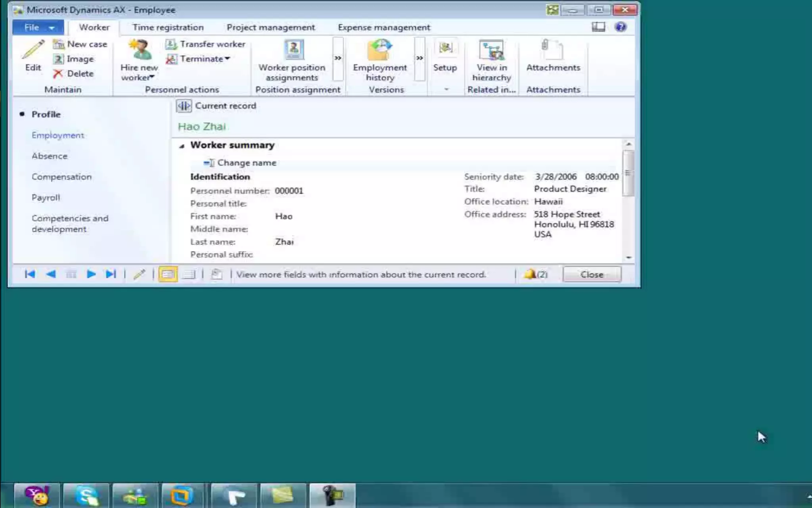The height and width of the screenshot is (508, 812).
Task: Open the File menu
Action: [x=38, y=27]
